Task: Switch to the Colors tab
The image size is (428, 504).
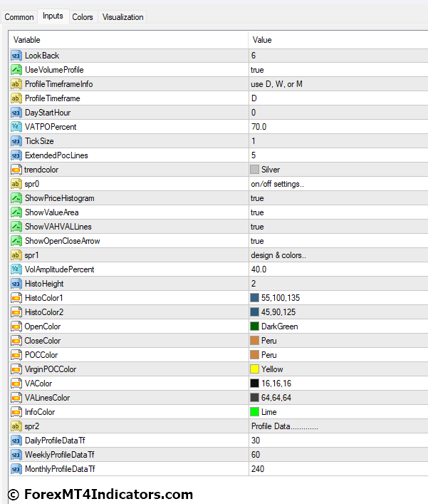Action: [83, 17]
